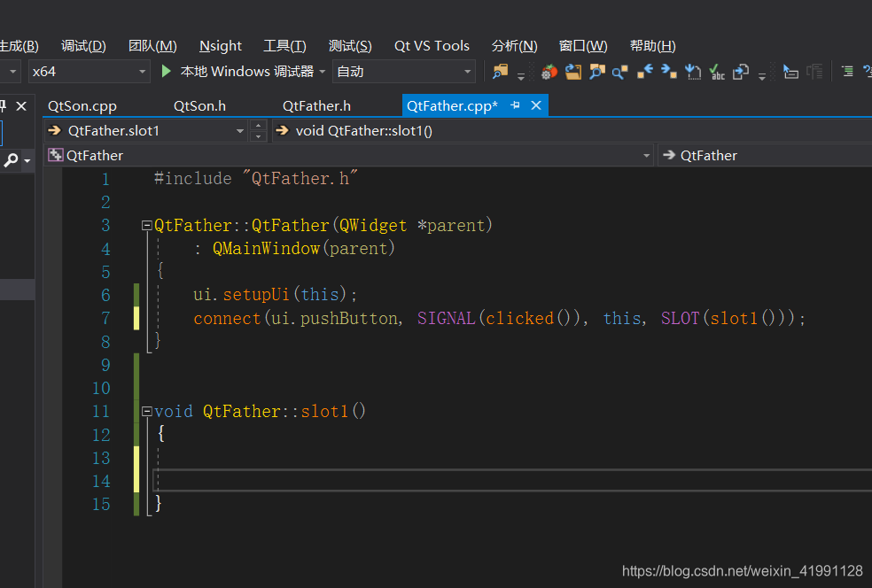This screenshot has height=588, width=872.
Task: Open the 测试(S) menu
Action: click(350, 45)
